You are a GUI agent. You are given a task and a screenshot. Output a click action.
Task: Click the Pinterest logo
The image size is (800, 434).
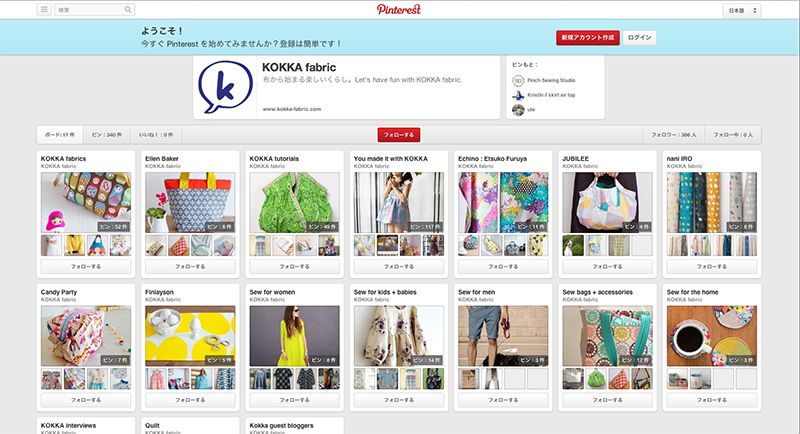(x=399, y=9)
